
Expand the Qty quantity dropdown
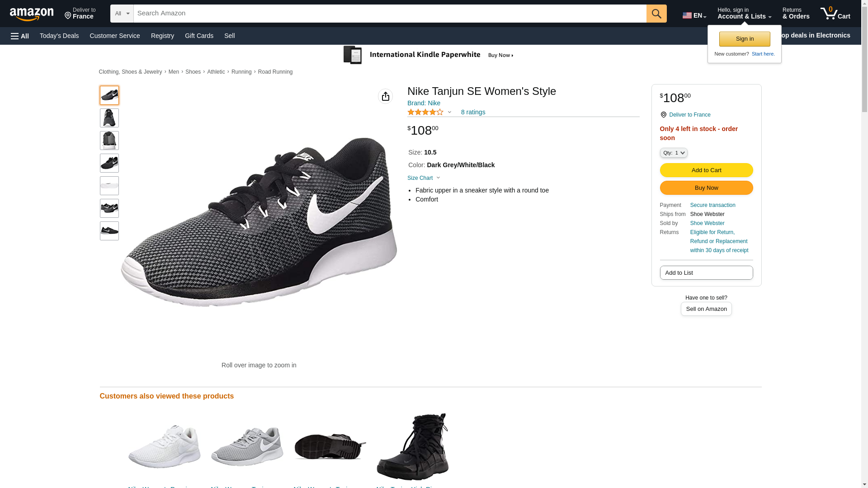(673, 153)
